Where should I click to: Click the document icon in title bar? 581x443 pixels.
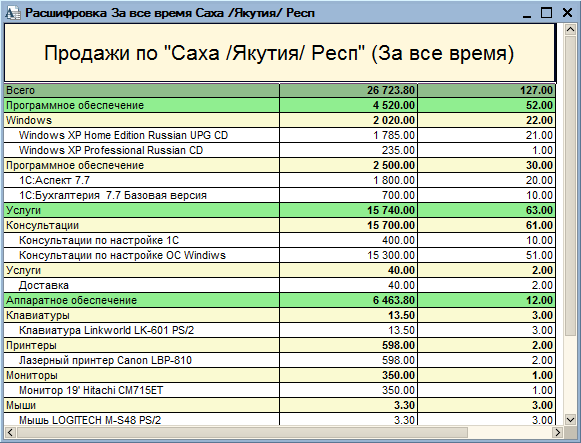click(13, 13)
